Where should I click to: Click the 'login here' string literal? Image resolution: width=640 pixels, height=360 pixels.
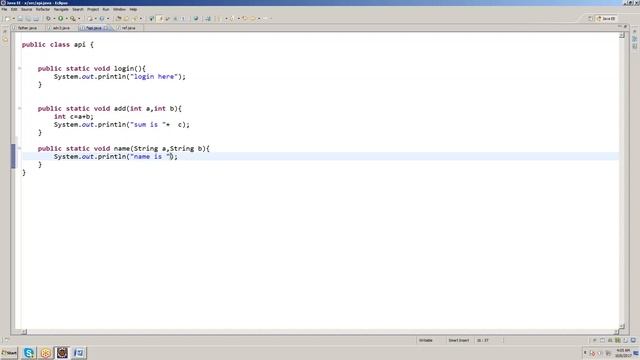click(154, 76)
